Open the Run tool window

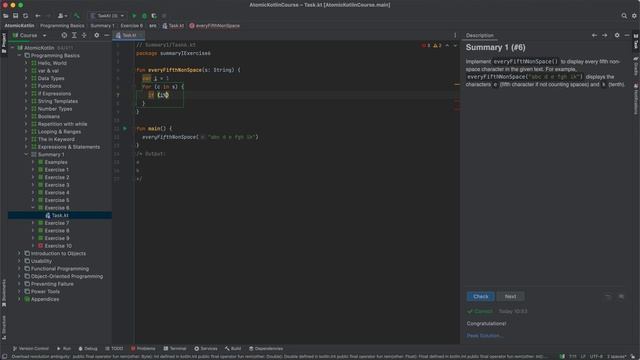coord(64,349)
